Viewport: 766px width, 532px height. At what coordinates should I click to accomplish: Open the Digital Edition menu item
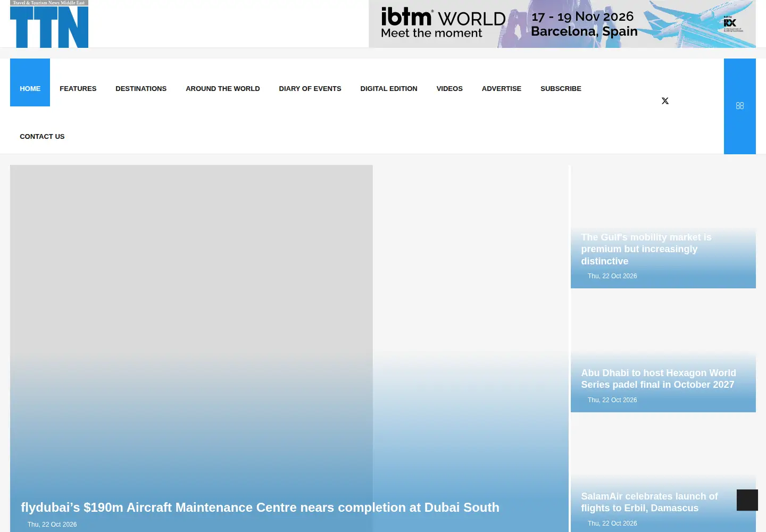click(389, 88)
